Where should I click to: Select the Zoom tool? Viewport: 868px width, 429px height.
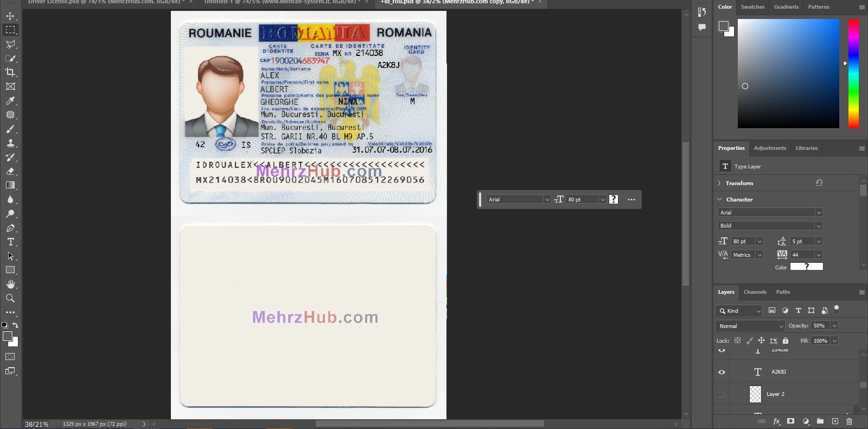pyautogui.click(x=10, y=298)
